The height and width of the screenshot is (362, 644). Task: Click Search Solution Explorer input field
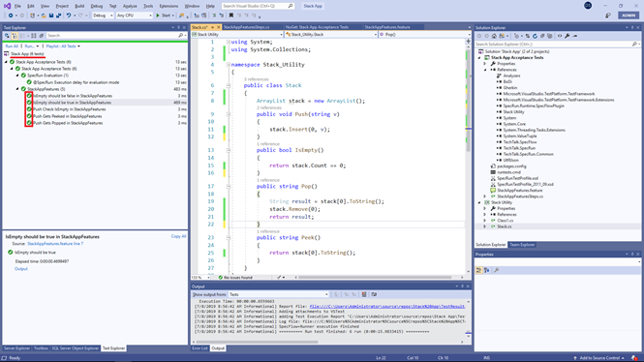557,44
